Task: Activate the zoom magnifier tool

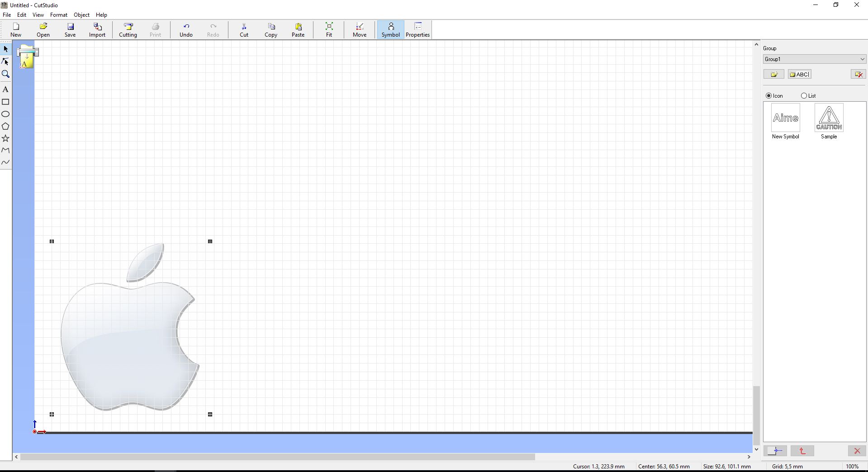Action: tap(6, 74)
